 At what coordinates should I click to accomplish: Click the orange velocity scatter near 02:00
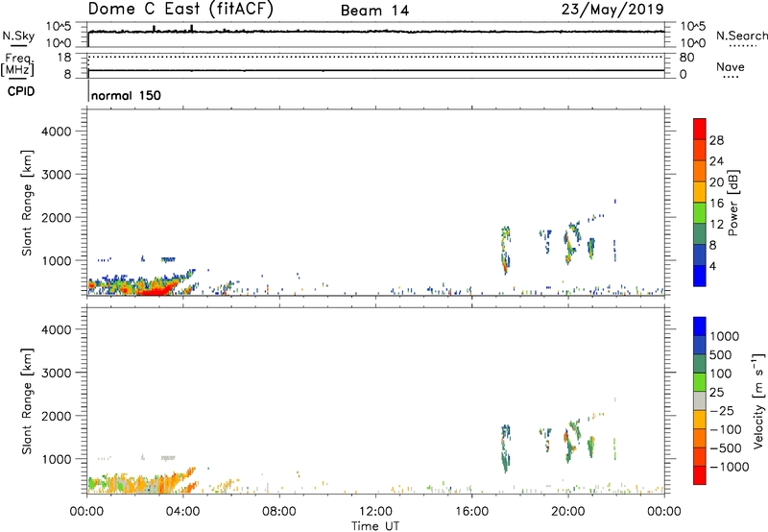[x=132, y=482]
